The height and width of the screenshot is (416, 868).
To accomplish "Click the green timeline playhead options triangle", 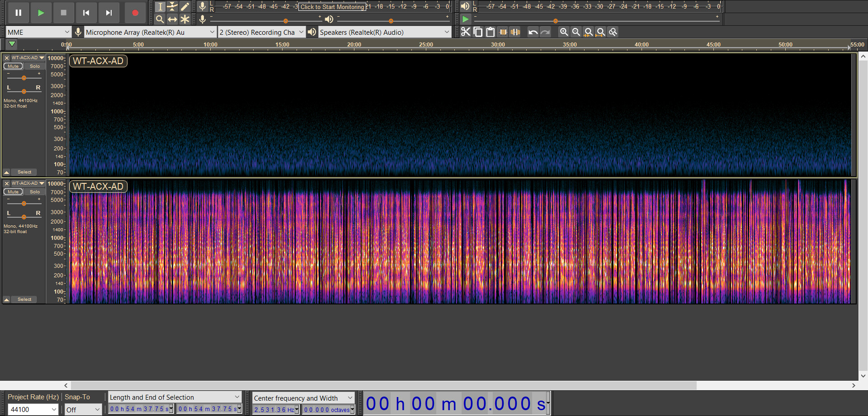I will point(12,44).
